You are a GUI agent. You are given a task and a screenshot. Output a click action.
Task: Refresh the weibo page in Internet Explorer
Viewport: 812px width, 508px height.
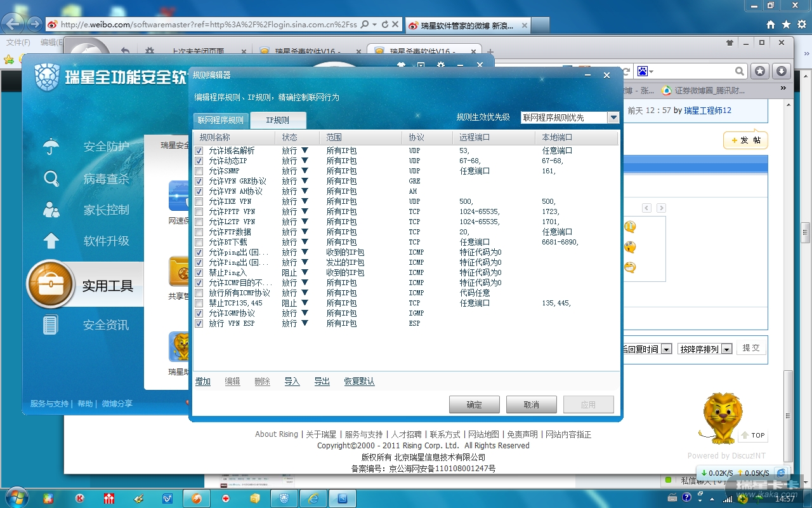click(385, 25)
